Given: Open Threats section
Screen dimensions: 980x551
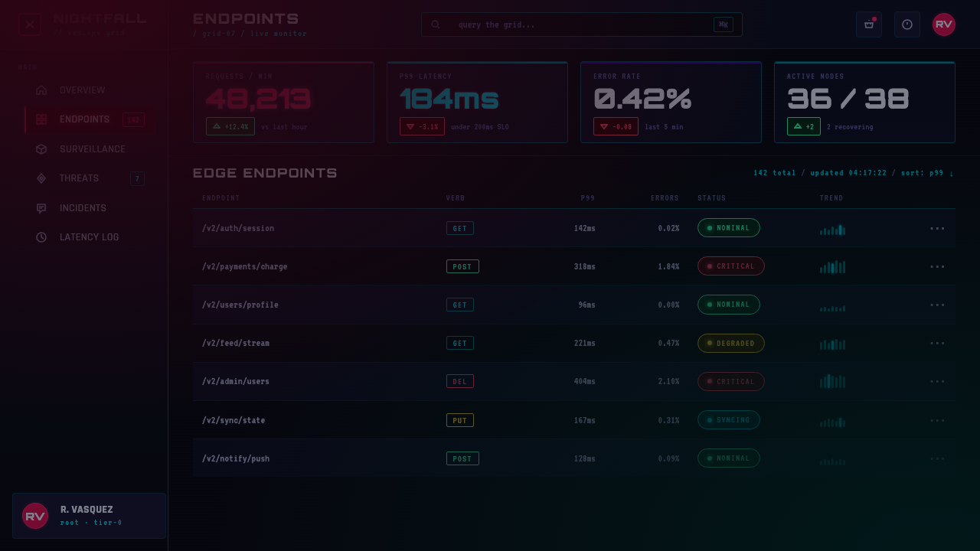Looking at the screenshot, I should 90,178.
